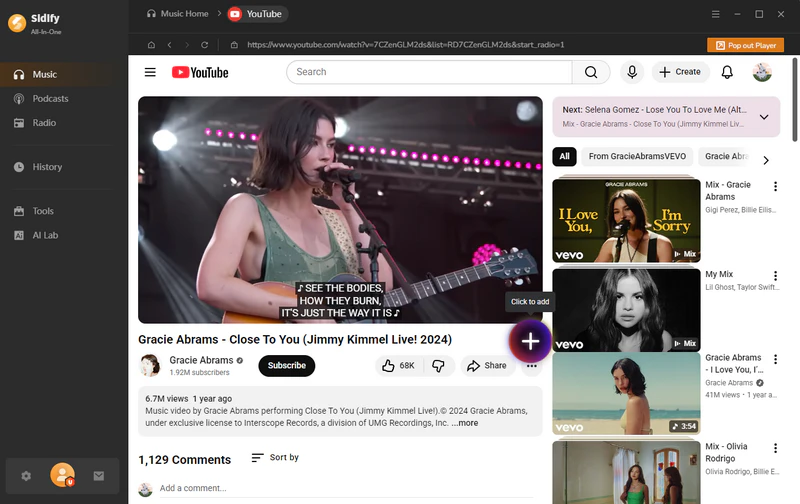Open the I Love You, I'm Sorry beach thumbnail
Screen dimensions: 800x504
click(626, 394)
